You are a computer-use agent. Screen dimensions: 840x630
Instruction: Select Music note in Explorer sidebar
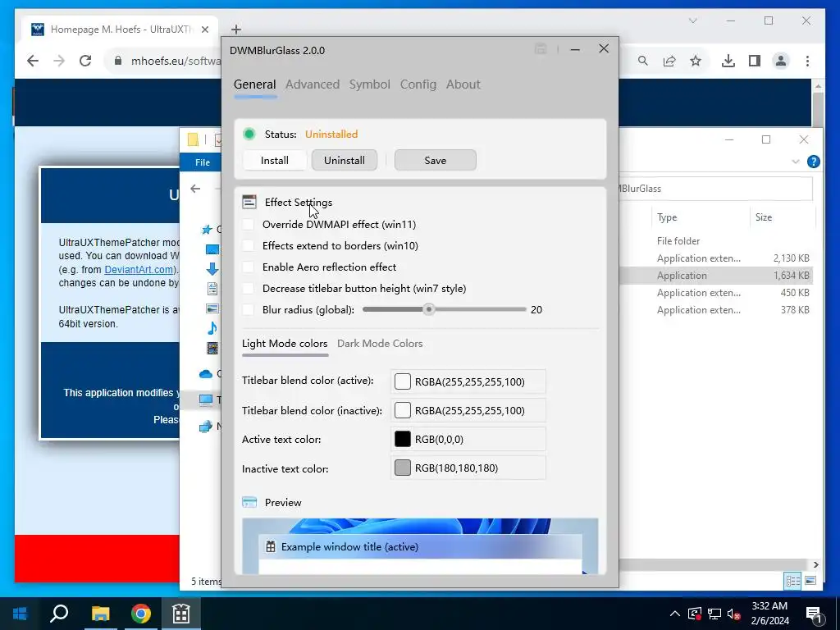212,328
